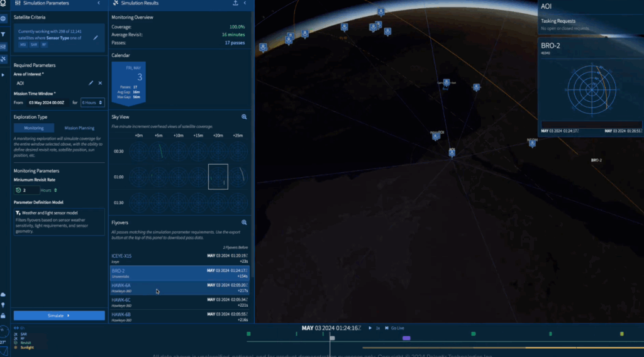644x357 pixels.
Task: Select the BRO-2 flyover row
Action: click(x=179, y=273)
